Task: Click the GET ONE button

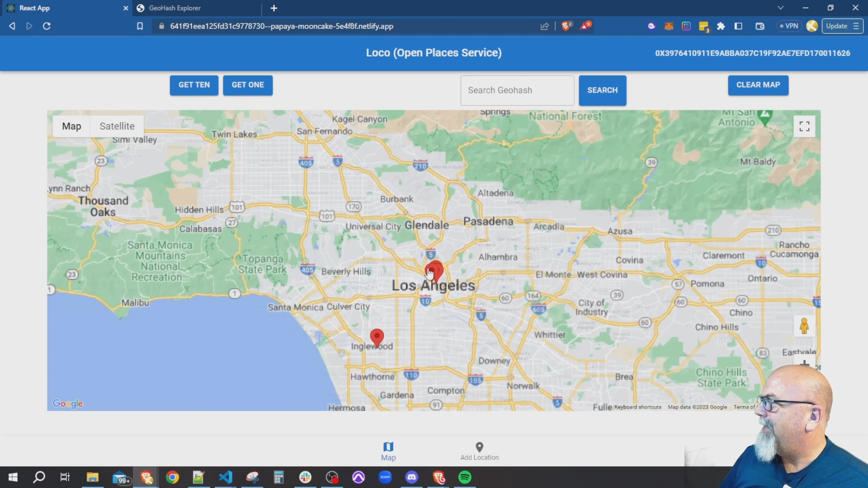Action: 248,85
